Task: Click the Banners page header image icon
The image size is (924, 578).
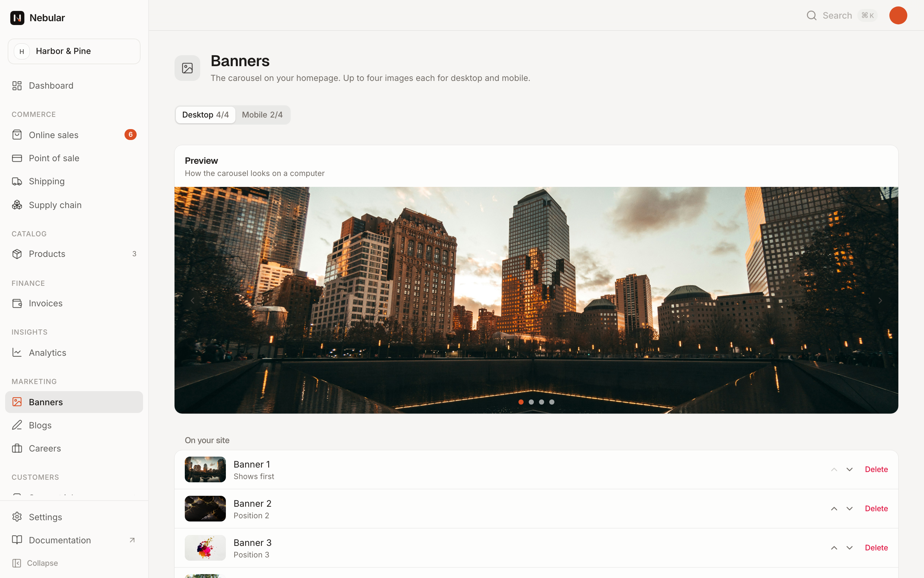Action: [187, 68]
